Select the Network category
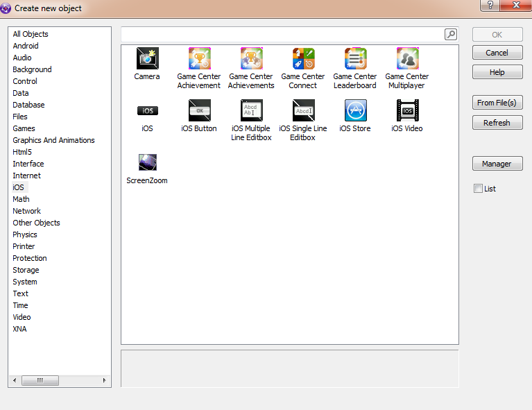The height and width of the screenshot is (410, 532). [27, 211]
